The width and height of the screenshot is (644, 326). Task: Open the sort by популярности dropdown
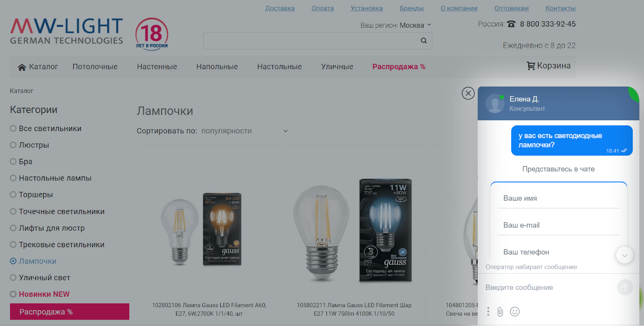(x=245, y=131)
